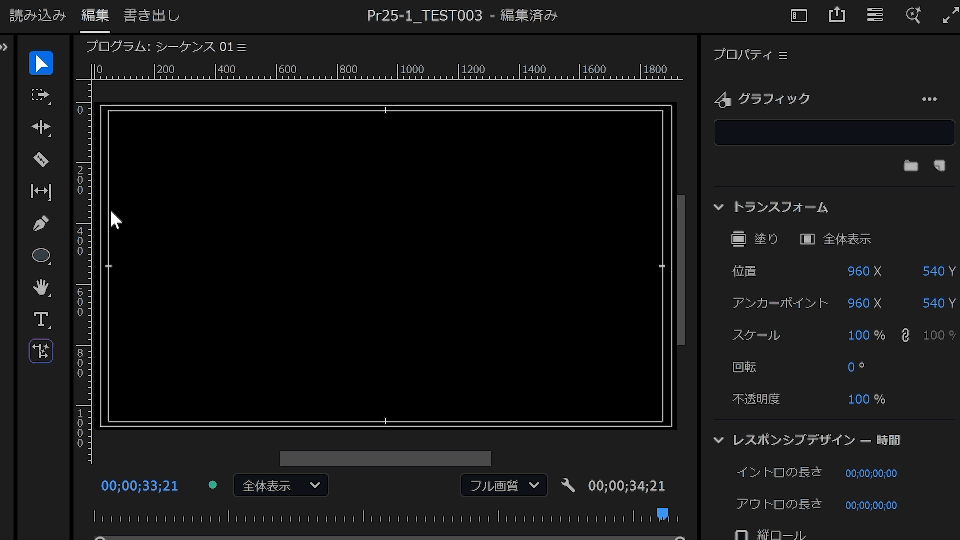Click the プログラム: シーケンス 01 panel tab
The width and height of the screenshot is (960, 540).
click(x=160, y=47)
